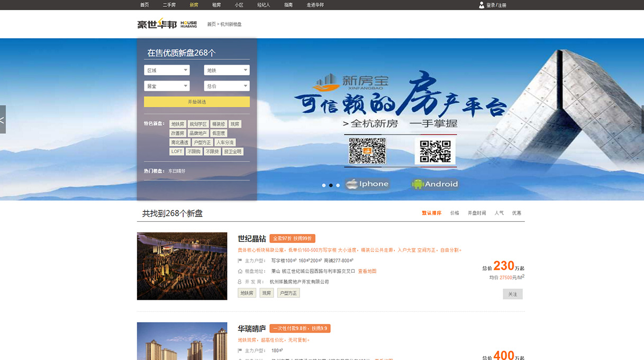Open 小区 in the top navigation
Viewport: 644px width, 360px height.
239,5
